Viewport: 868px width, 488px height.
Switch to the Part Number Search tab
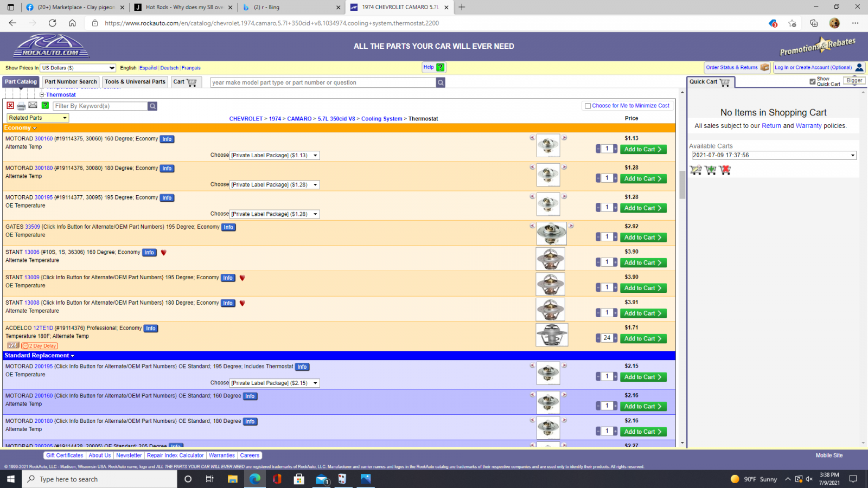tap(71, 82)
